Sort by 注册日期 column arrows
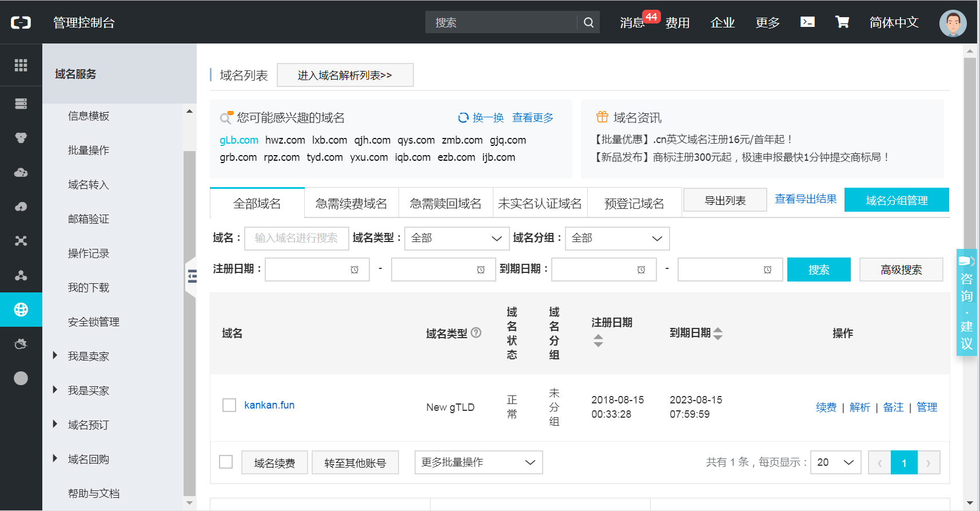This screenshot has height=511, width=980. tap(598, 340)
